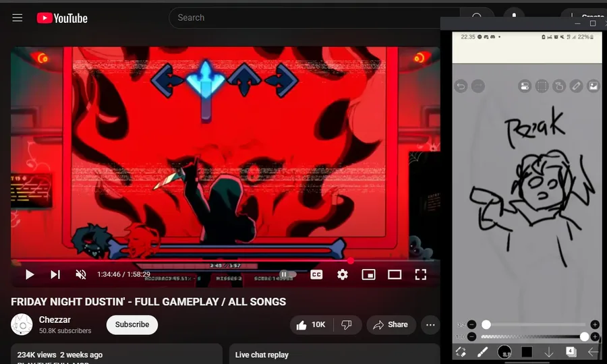
Task: Switch between brush and eraser
Action: click(x=461, y=352)
